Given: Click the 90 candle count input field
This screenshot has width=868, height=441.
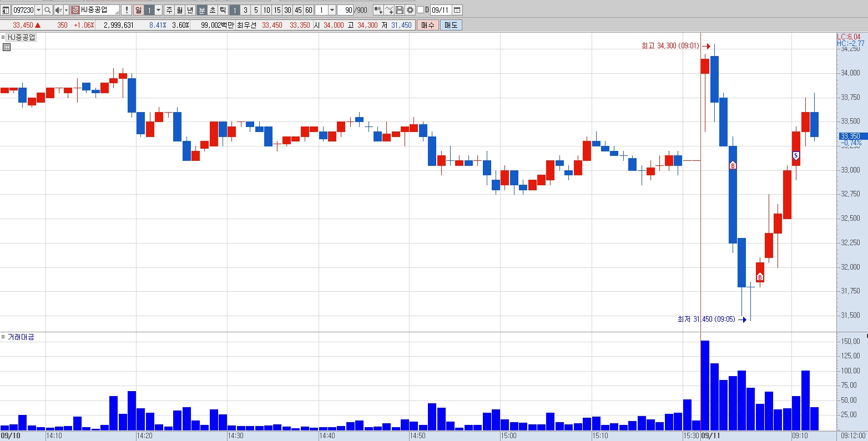Looking at the screenshot, I should coord(345,10).
